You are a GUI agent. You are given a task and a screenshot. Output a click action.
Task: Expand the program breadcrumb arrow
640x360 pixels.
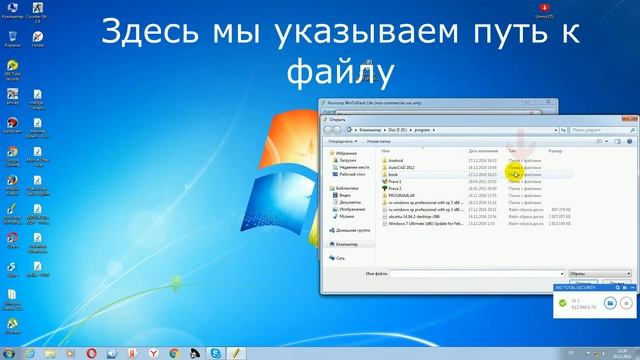pos(433,130)
